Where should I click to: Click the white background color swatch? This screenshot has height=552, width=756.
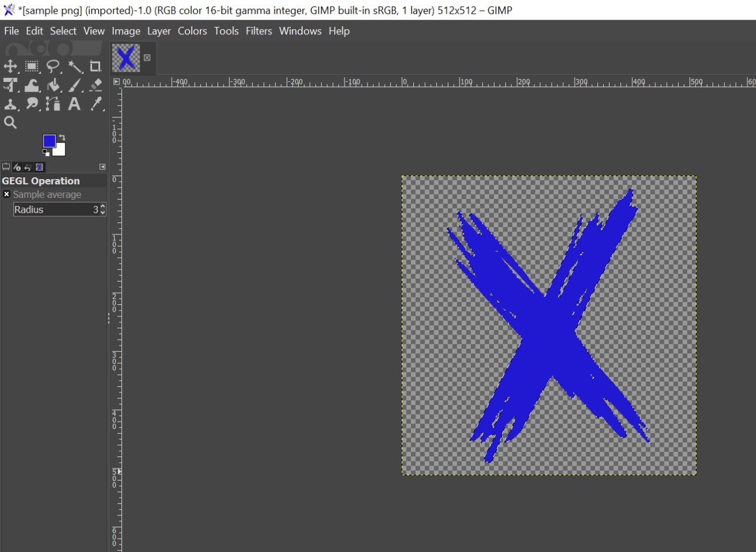tap(60, 150)
